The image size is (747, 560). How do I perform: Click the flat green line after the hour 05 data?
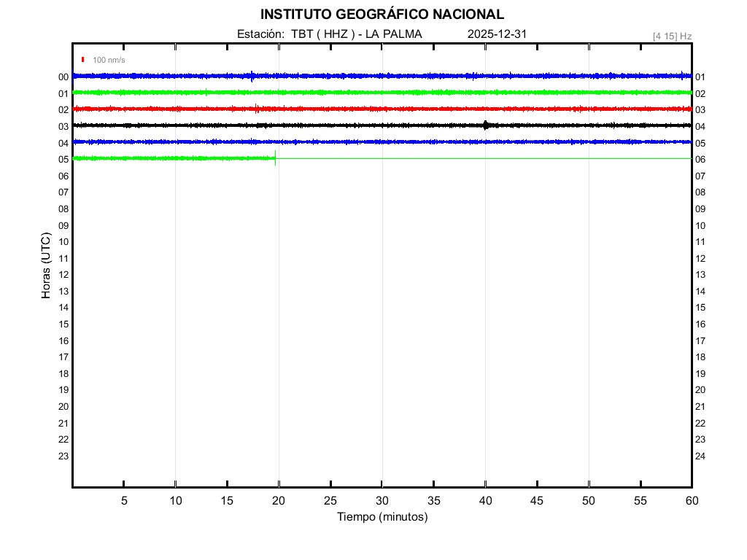coord(481,158)
